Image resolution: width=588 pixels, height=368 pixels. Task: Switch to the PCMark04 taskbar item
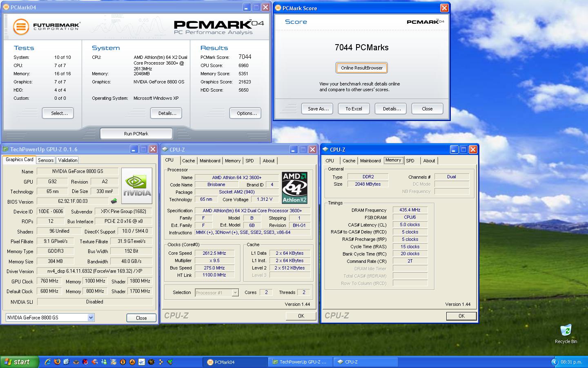235,362
